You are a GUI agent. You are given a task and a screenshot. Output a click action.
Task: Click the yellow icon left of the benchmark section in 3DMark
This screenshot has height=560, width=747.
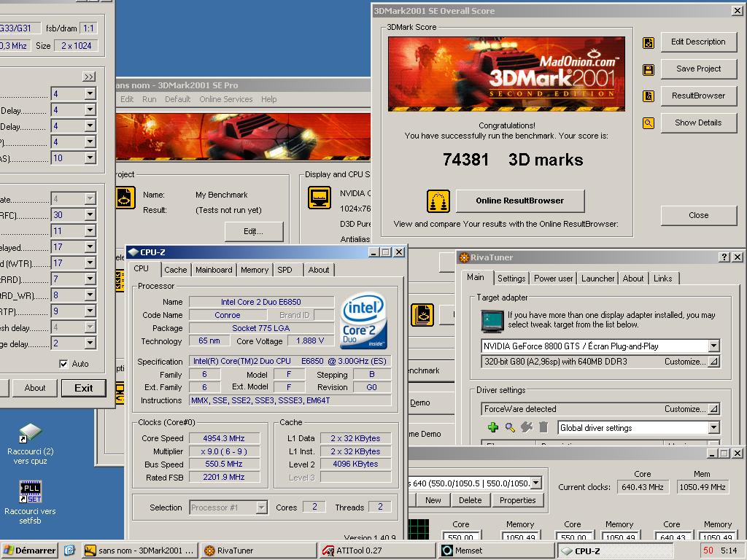(422, 315)
